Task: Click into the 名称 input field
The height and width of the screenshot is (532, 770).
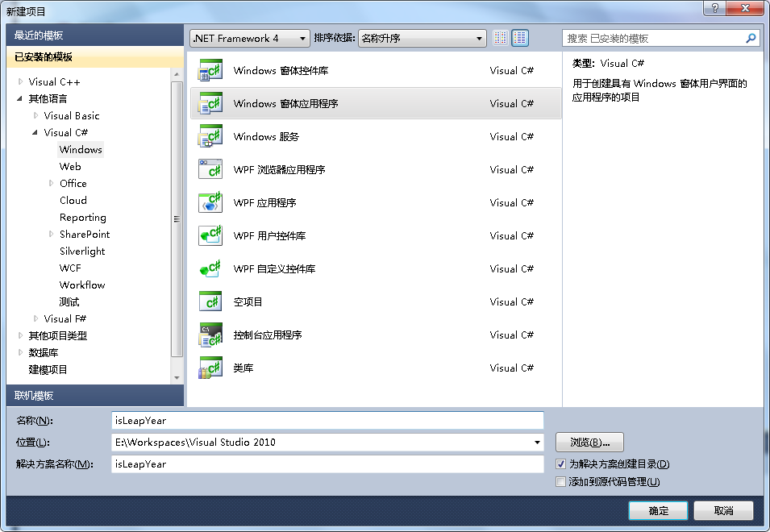Action: pyautogui.click(x=327, y=421)
